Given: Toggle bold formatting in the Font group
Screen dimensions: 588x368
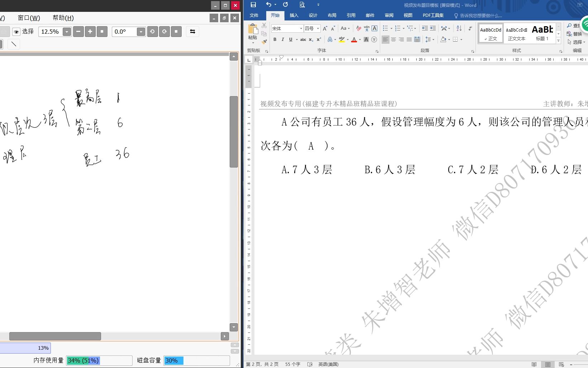Looking at the screenshot, I should [274, 39].
